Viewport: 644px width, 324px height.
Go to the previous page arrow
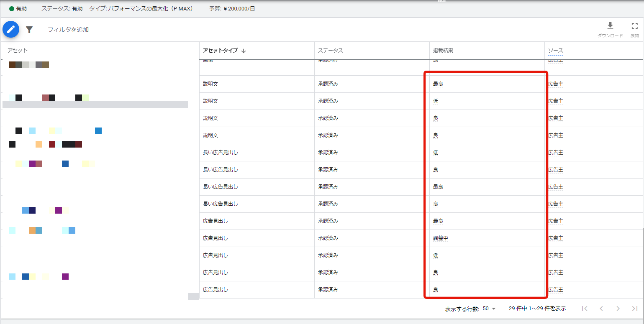601,309
